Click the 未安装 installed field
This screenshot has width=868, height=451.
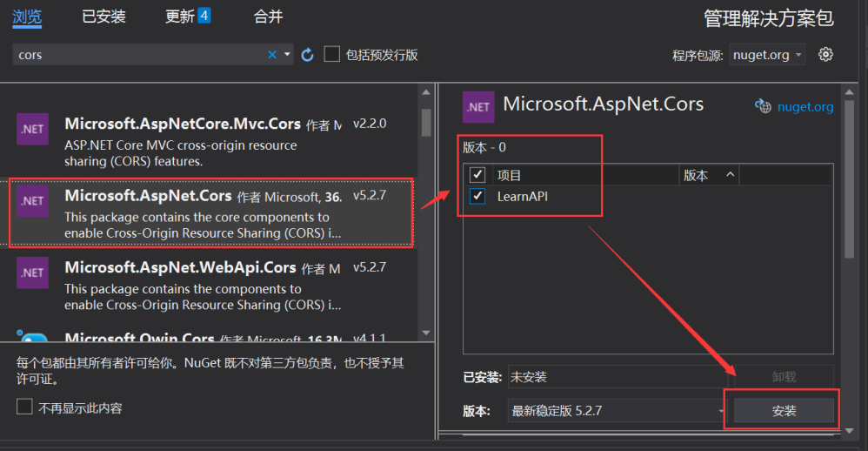(618, 377)
